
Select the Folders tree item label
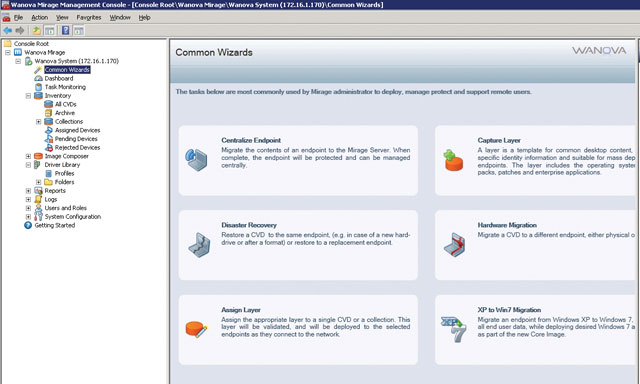click(64, 182)
